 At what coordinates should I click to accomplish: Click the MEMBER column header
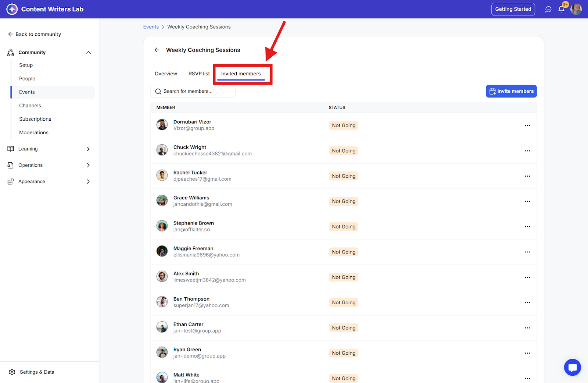pyautogui.click(x=166, y=107)
